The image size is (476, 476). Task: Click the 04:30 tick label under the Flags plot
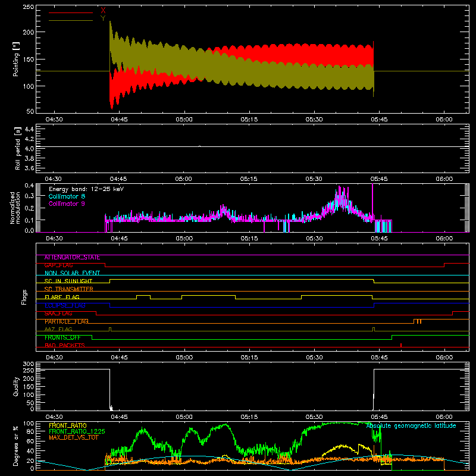pyautogui.click(x=54, y=358)
